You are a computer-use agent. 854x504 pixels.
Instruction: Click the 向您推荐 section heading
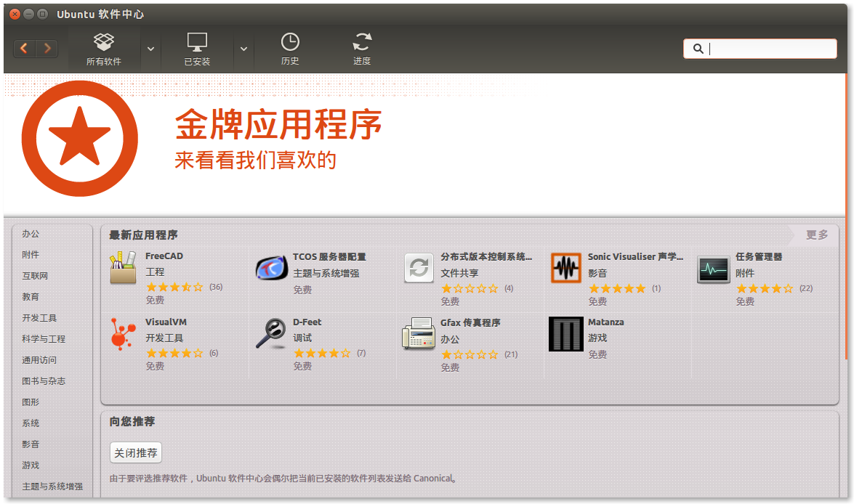[132, 421]
